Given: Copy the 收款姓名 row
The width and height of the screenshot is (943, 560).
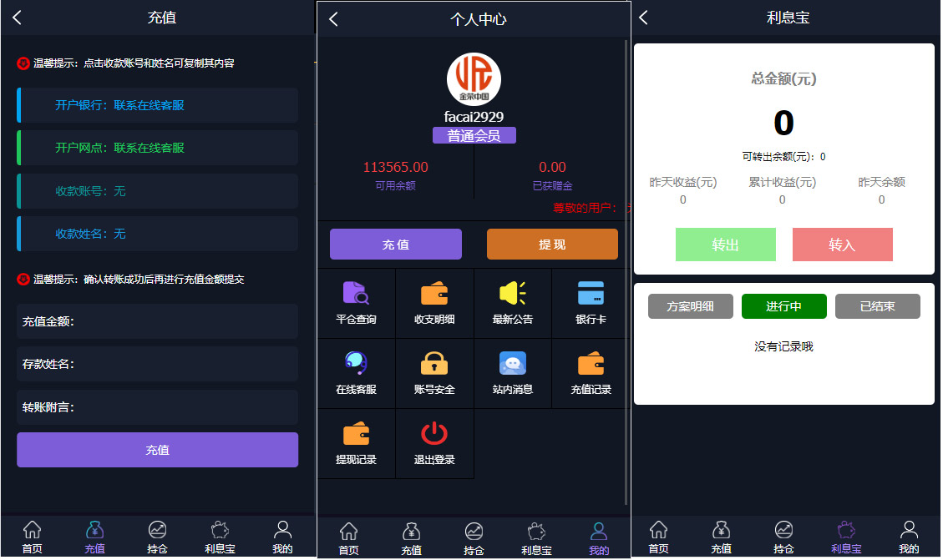Looking at the screenshot, I should click(x=158, y=234).
